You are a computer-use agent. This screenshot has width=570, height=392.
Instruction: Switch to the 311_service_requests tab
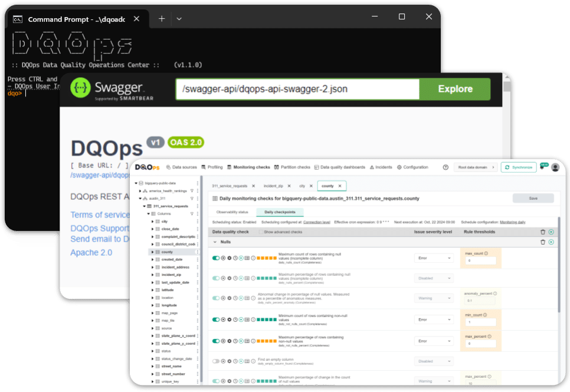click(x=230, y=186)
